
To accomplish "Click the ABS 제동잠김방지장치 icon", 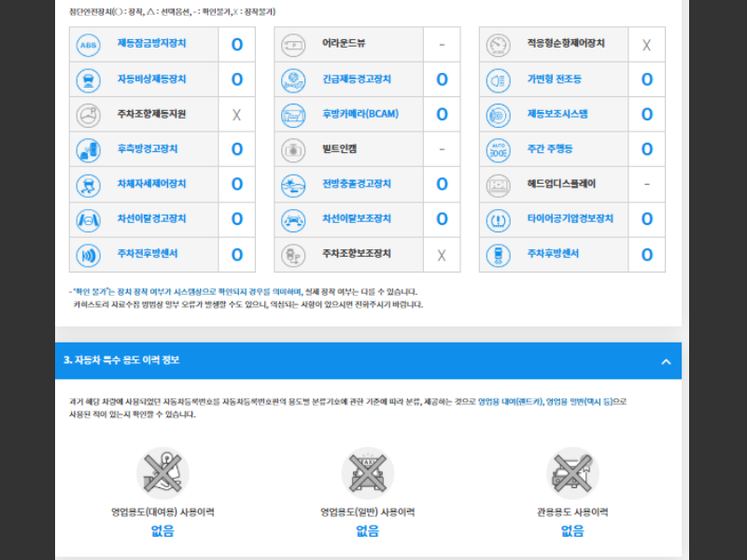I will pos(88,44).
